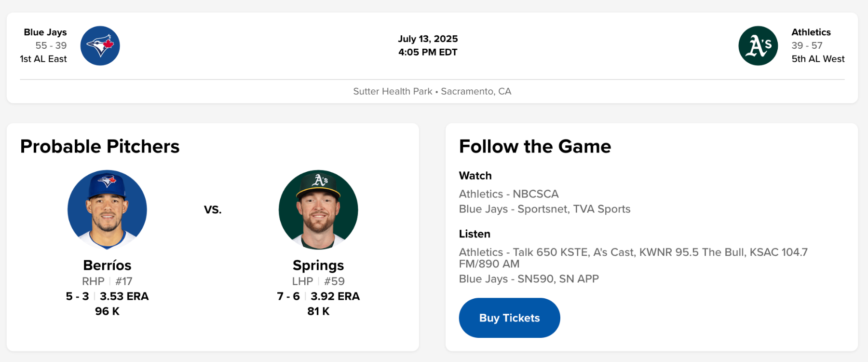Select the Athletics team name
This screenshot has height=362, width=868.
(x=811, y=32)
